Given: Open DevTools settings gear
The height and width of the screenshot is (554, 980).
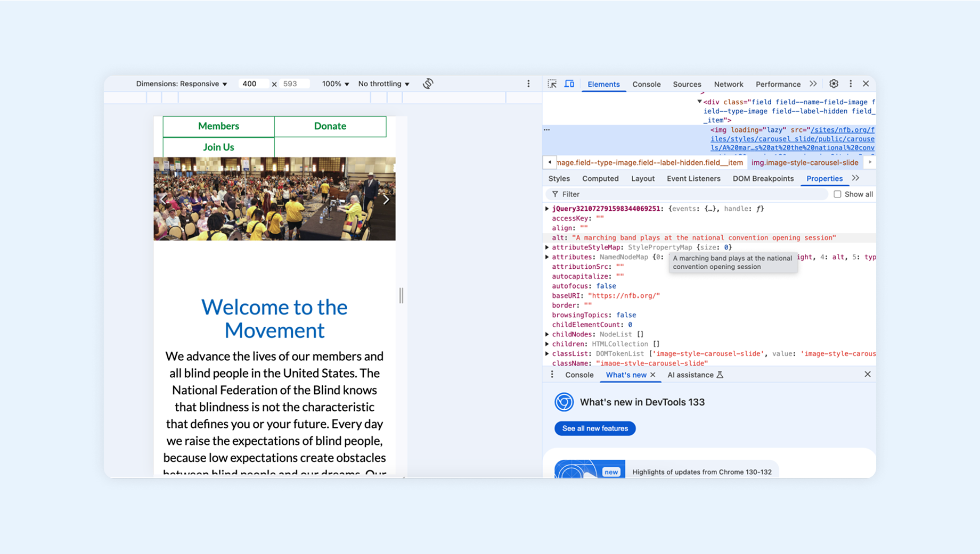Looking at the screenshot, I should [x=834, y=84].
